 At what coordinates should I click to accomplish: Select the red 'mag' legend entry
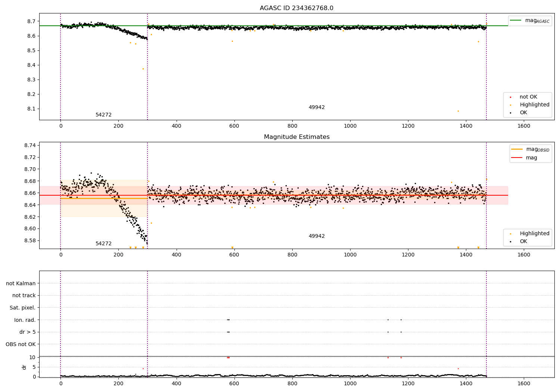(525, 158)
